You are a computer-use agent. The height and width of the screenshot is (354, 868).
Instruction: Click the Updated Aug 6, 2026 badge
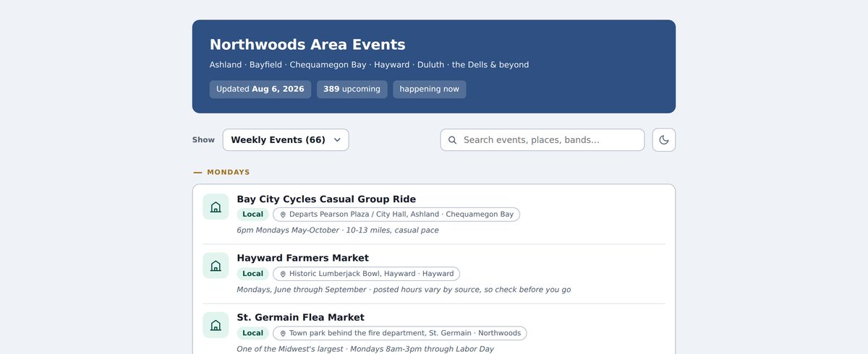tap(260, 90)
